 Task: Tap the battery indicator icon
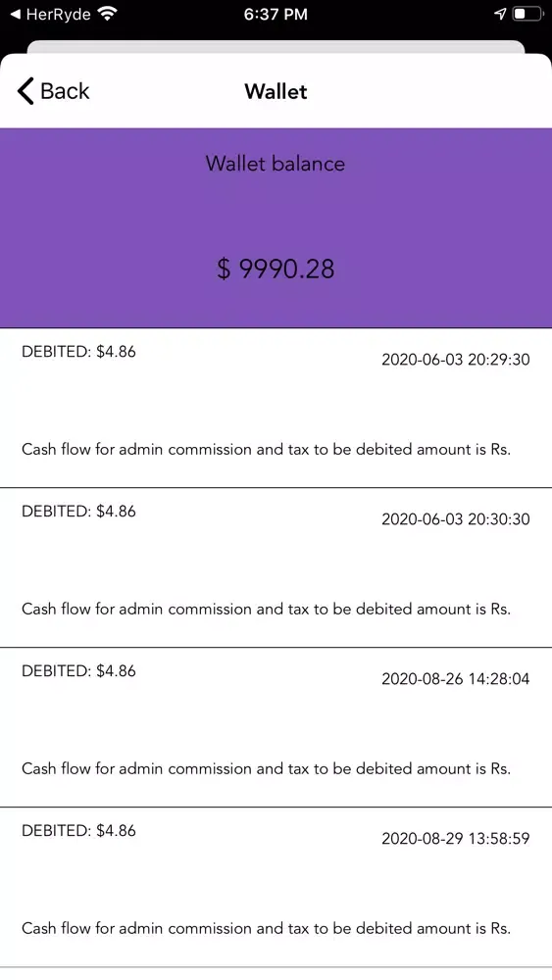click(x=528, y=14)
